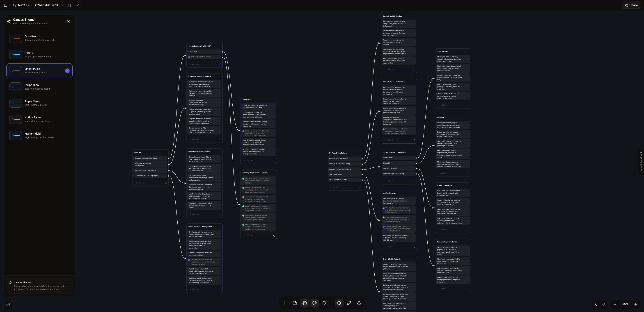Add task to Digital PR card
644x312 pixels.
click(x=443, y=173)
